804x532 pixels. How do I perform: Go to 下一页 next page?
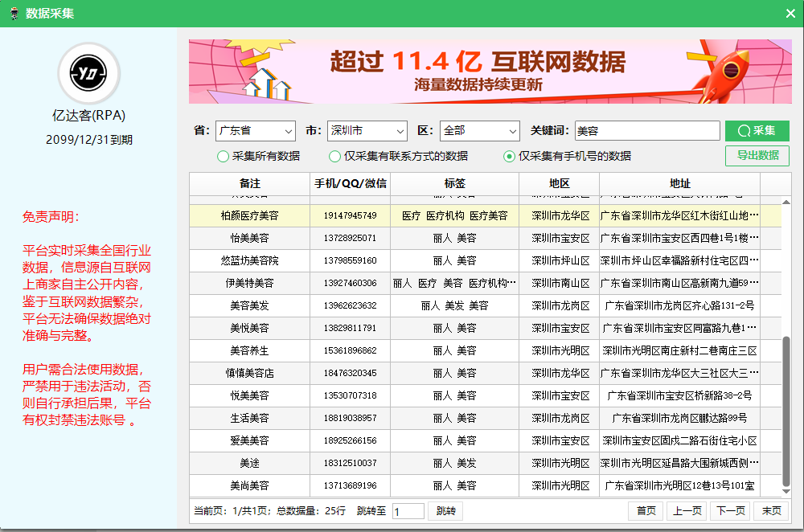(731, 511)
